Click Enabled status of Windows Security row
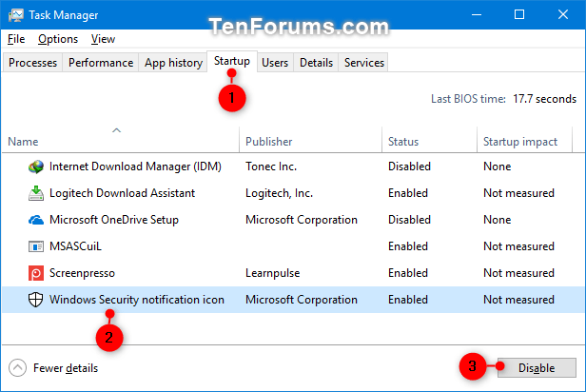This screenshot has width=586, height=392. 408,300
